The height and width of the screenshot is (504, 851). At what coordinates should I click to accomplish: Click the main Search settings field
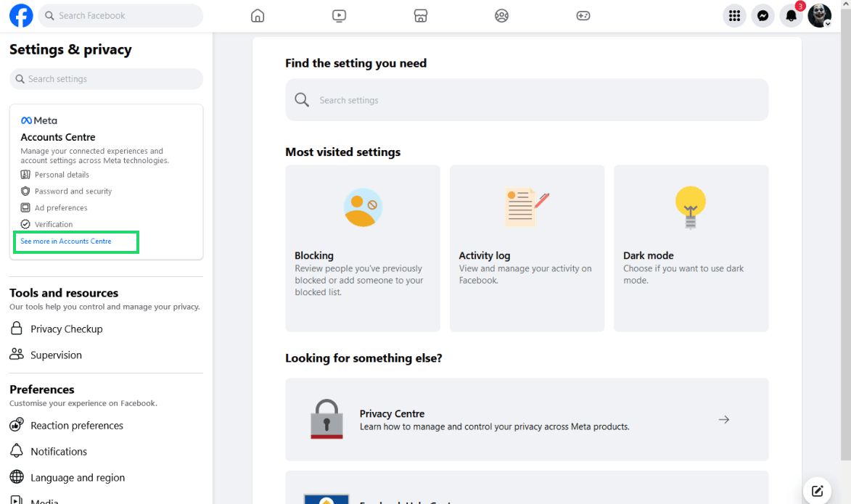526,100
